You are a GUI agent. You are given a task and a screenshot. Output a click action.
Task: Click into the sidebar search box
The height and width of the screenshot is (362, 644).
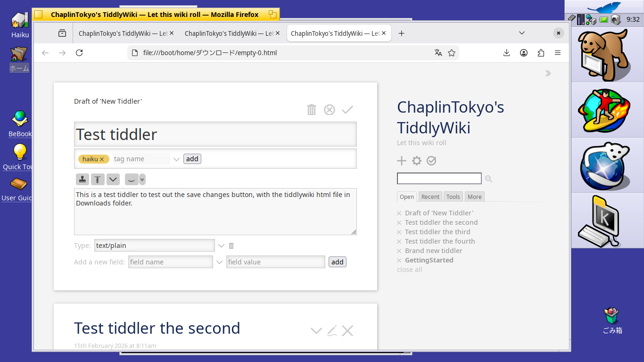439,179
